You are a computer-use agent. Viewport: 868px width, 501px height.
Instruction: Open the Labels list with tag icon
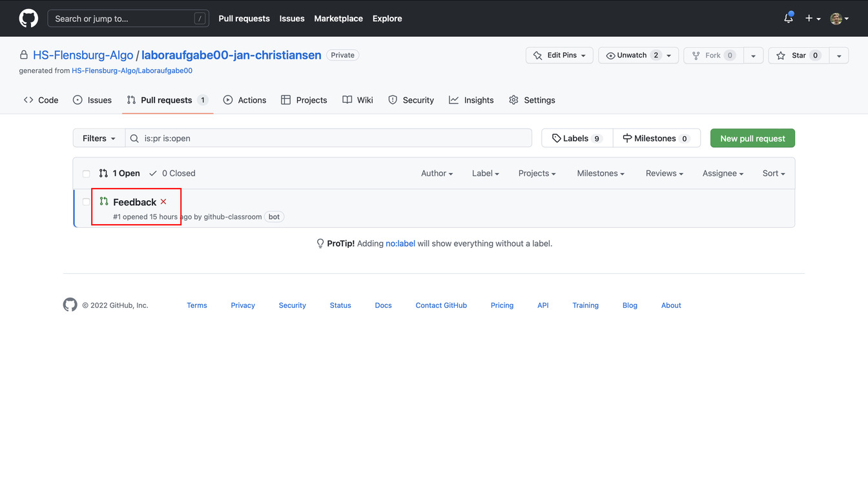[x=577, y=138]
